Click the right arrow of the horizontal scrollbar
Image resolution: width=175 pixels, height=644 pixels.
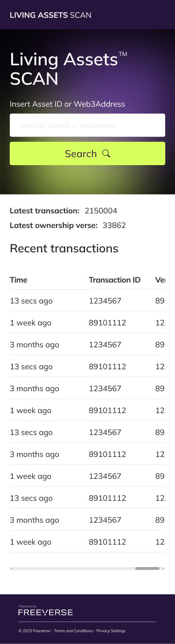tap(163, 568)
